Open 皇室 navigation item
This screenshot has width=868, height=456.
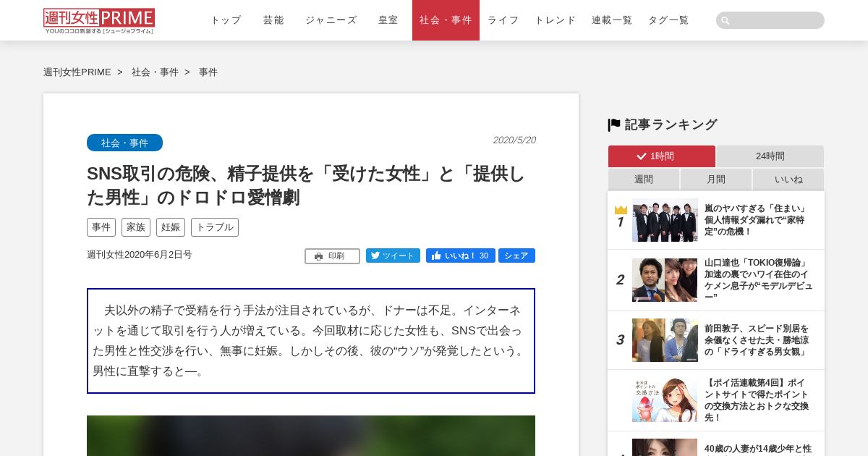click(388, 20)
